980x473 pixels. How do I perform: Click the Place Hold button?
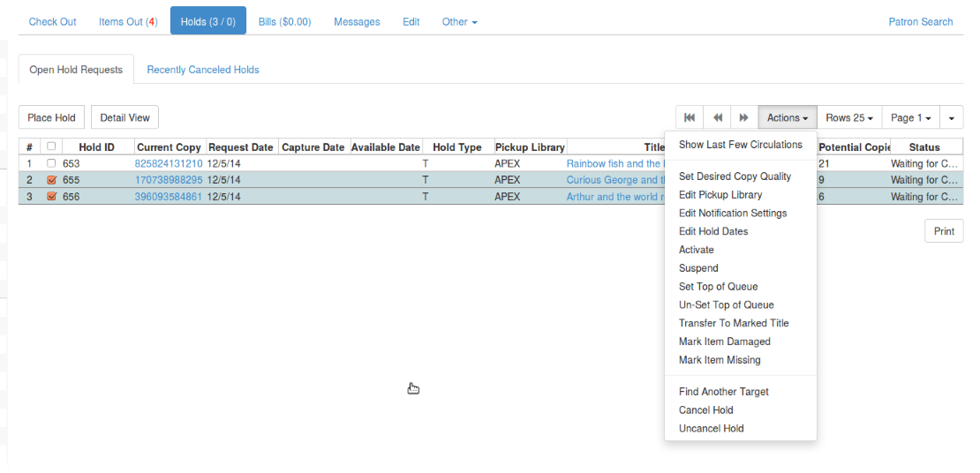click(x=51, y=117)
